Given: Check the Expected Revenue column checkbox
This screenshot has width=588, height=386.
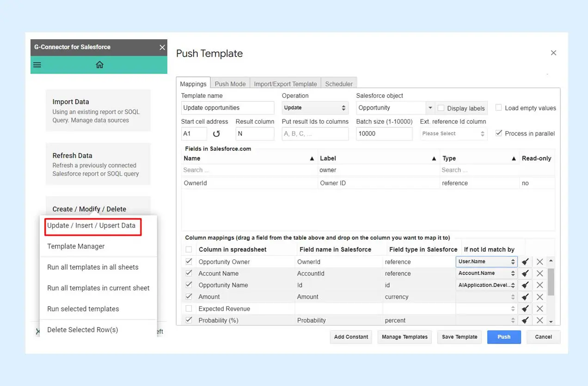Looking at the screenshot, I should point(189,308).
